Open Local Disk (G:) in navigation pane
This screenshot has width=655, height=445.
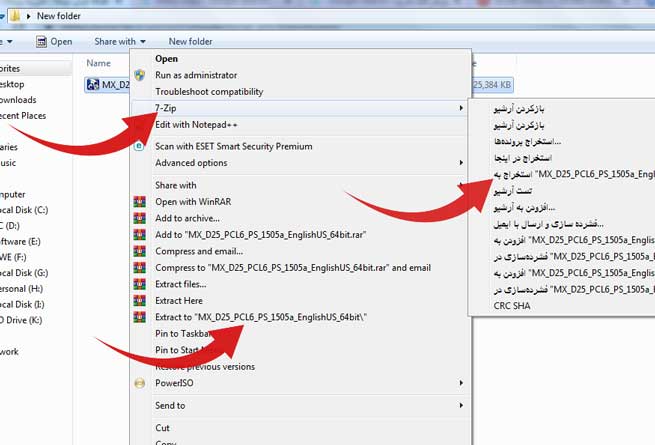[24, 273]
